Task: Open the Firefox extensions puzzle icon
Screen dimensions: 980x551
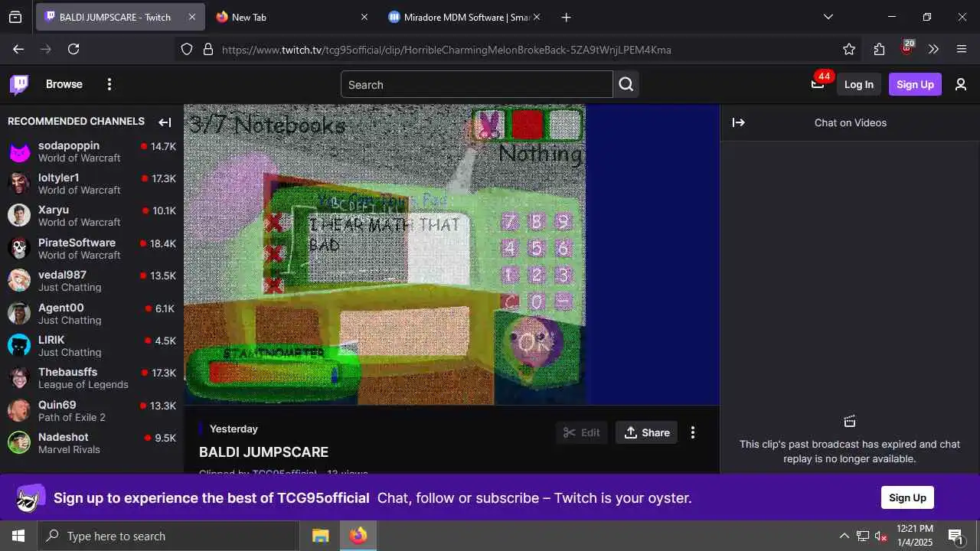Action: (879, 49)
